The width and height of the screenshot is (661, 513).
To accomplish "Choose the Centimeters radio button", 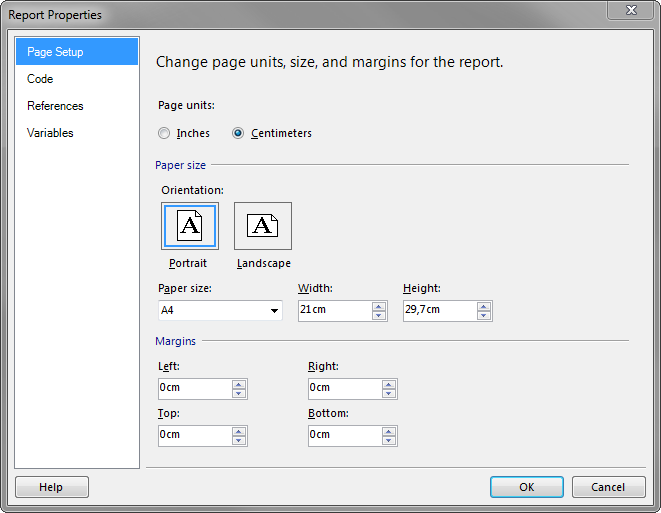I will click(x=238, y=133).
